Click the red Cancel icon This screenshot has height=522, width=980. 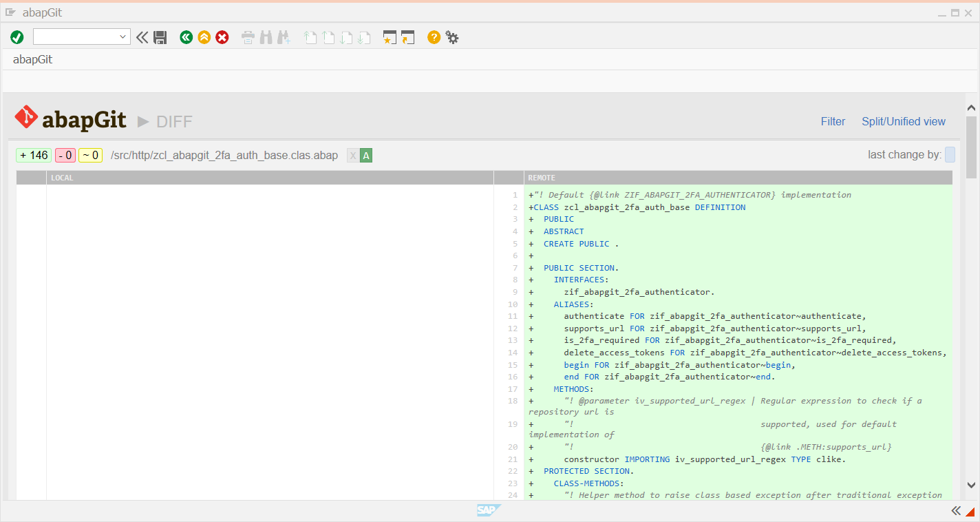pyautogui.click(x=222, y=37)
